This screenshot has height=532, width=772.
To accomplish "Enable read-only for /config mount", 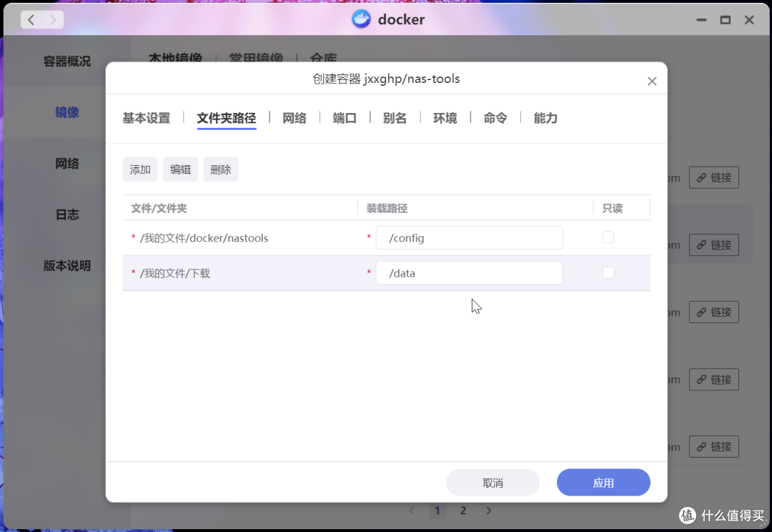I will click(608, 237).
